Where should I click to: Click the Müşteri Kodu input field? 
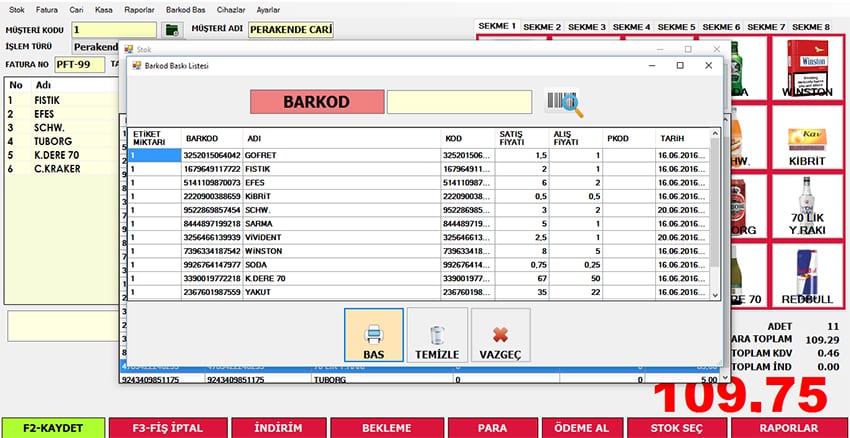(x=114, y=30)
